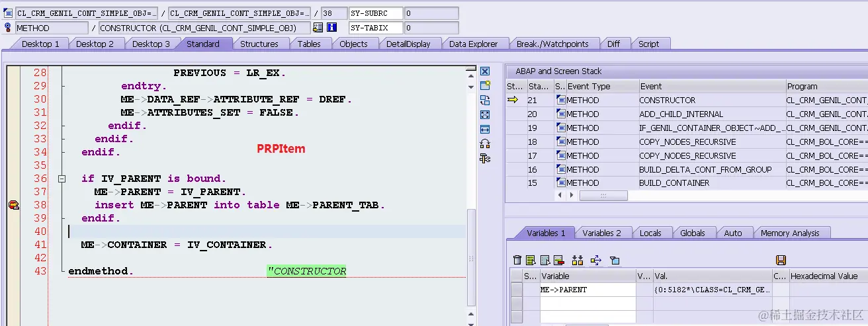The image size is (868, 326).
Task: Click the list icon with red minus
Action: 558,261
